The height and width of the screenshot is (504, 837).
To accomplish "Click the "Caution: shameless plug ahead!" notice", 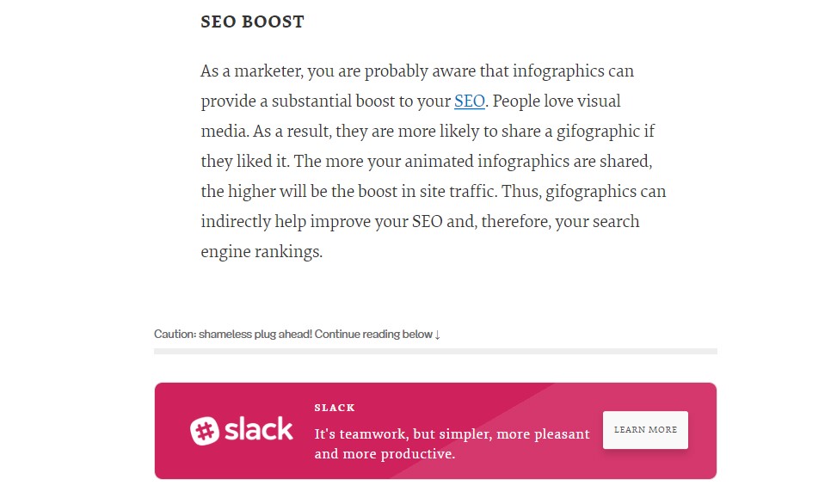I will [x=233, y=335].
